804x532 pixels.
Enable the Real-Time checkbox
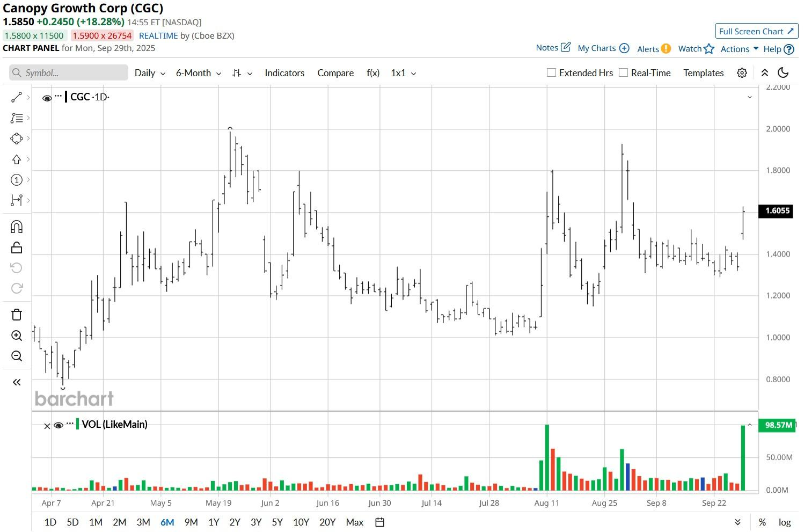(623, 72)
